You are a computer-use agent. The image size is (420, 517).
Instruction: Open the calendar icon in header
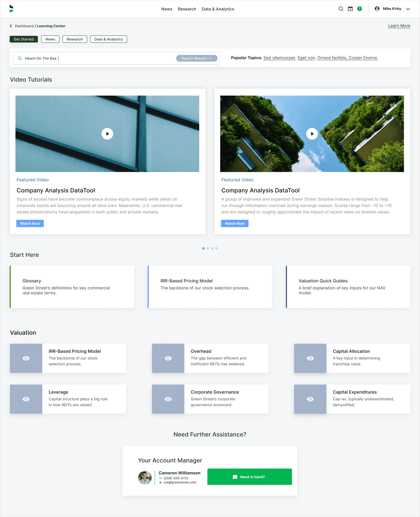pyautogui.click(x=350, y=9)
